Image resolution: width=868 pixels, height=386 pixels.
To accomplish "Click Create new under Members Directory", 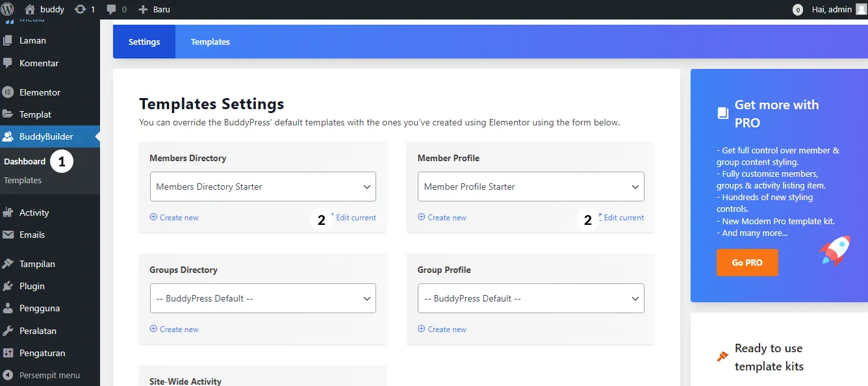I will (174, 218).
